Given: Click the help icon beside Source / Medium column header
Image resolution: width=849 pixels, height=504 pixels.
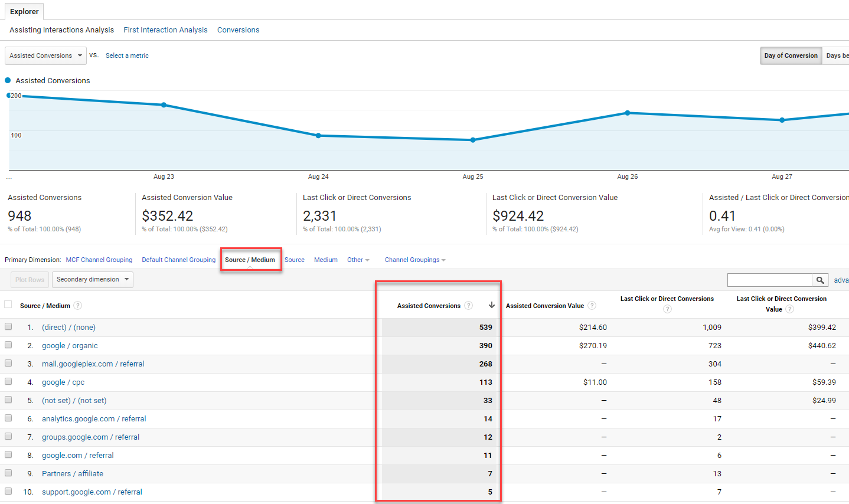Looking at the screenshot, I should tap(78, 306).
